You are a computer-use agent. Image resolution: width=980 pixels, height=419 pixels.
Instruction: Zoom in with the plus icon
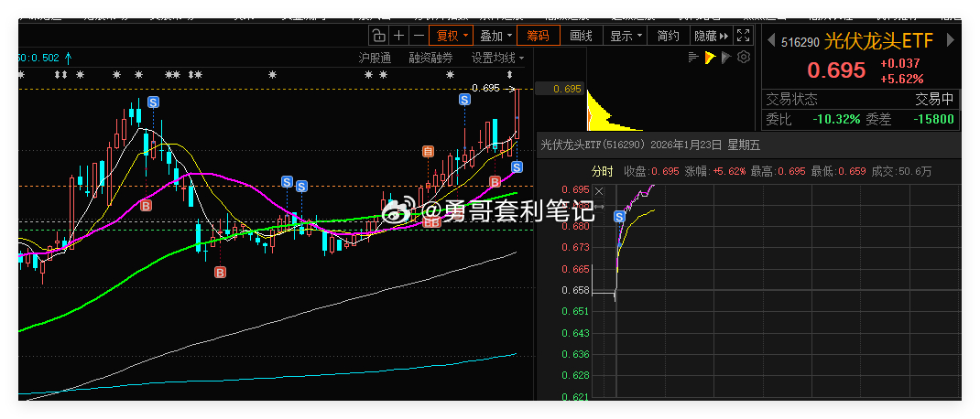point(398,36)
